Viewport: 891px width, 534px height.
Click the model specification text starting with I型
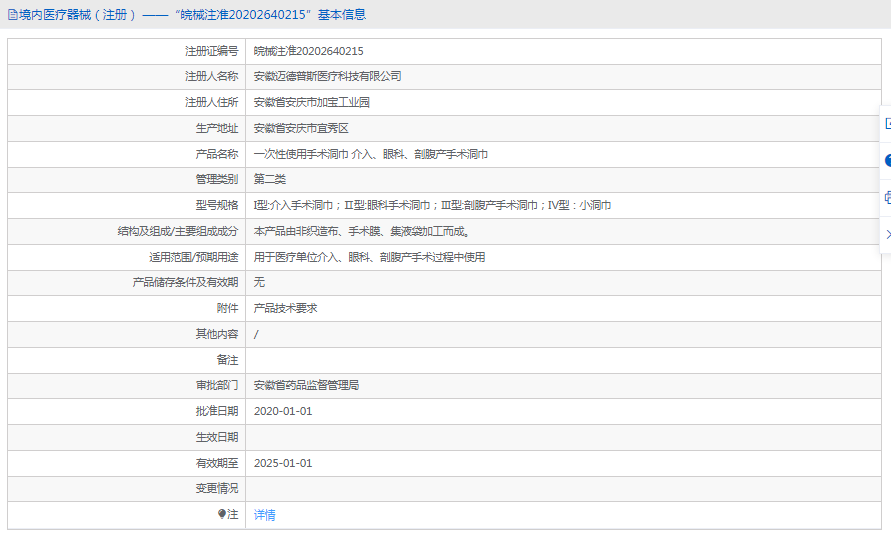[432, 205]
